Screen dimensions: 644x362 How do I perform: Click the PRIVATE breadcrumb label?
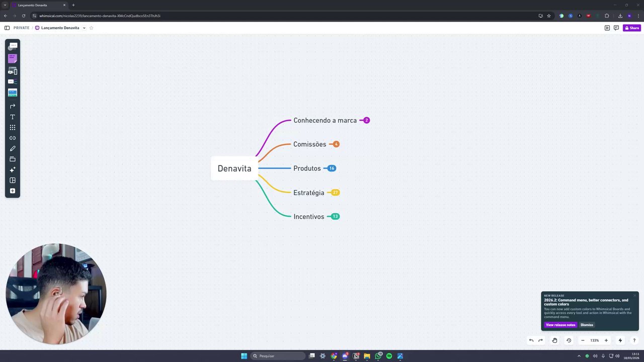point(21,28)
